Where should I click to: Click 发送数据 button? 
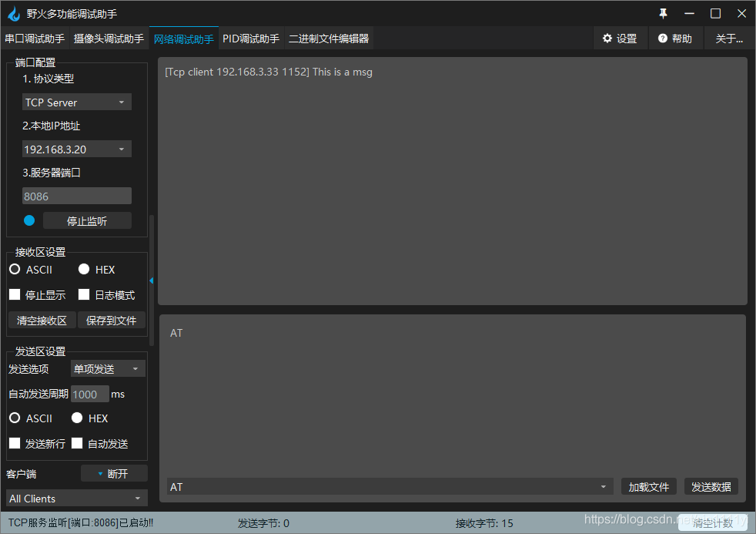pos(711,487)
